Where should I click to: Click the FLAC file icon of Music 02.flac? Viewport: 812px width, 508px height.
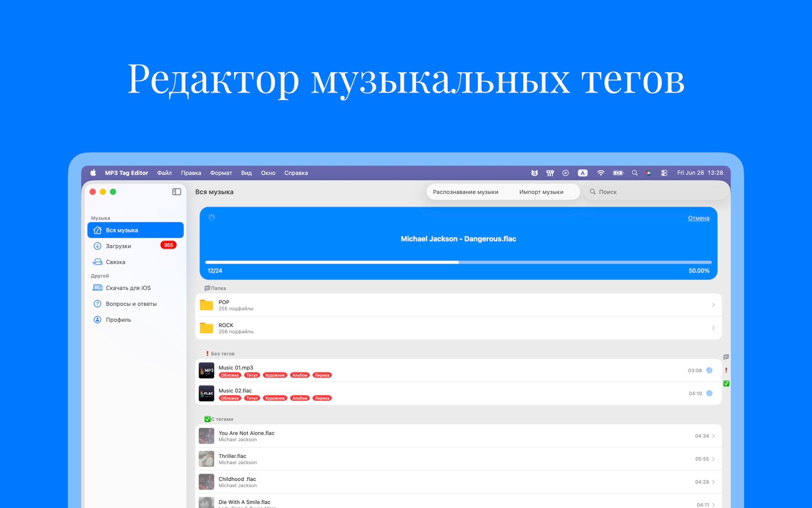[206, 393]
